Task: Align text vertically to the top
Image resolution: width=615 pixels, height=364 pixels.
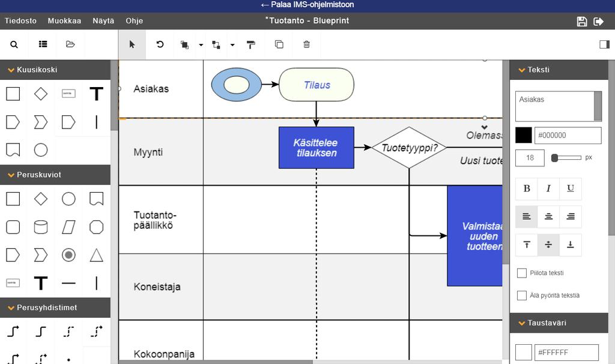Action: click(x=526, y=244)
